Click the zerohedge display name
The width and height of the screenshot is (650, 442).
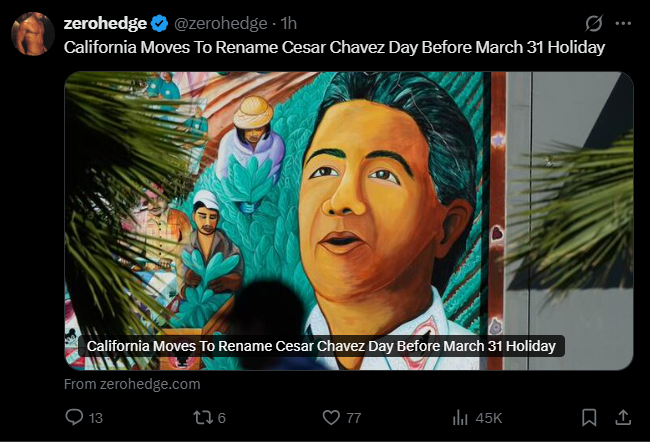pos(105,24)
